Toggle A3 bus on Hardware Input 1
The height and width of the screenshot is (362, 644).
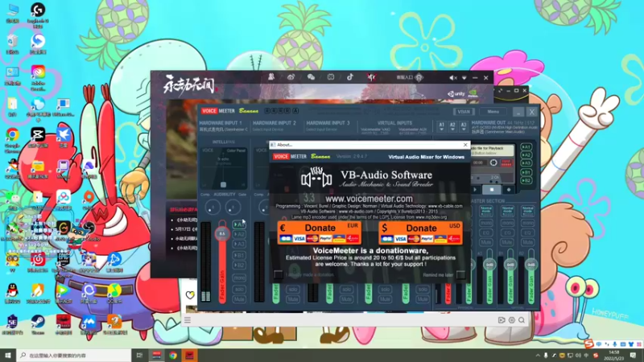point(239,245)
